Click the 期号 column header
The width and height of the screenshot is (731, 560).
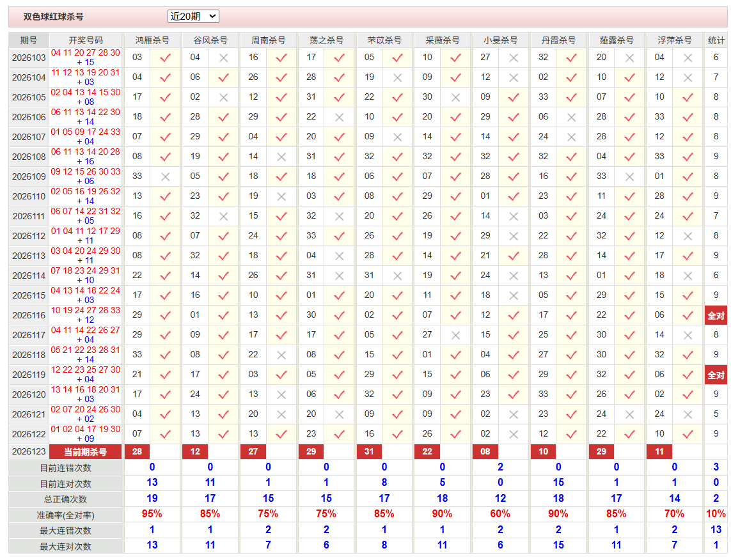coord(28,40)
